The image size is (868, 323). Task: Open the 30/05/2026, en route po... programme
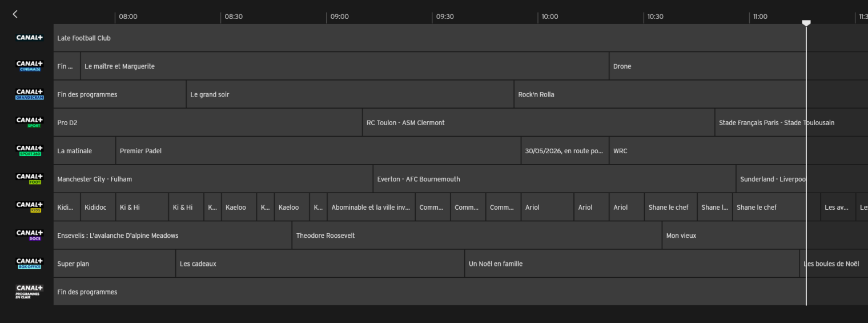[565, 151]
